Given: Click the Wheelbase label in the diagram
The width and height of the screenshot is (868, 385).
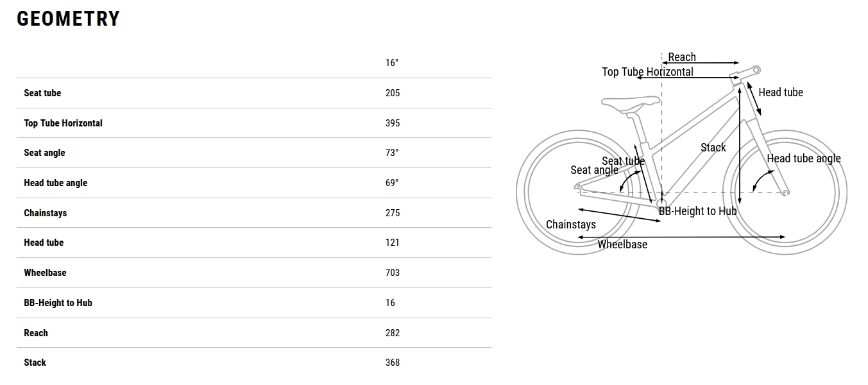Looking at the screenshot, I should point(622,244).
